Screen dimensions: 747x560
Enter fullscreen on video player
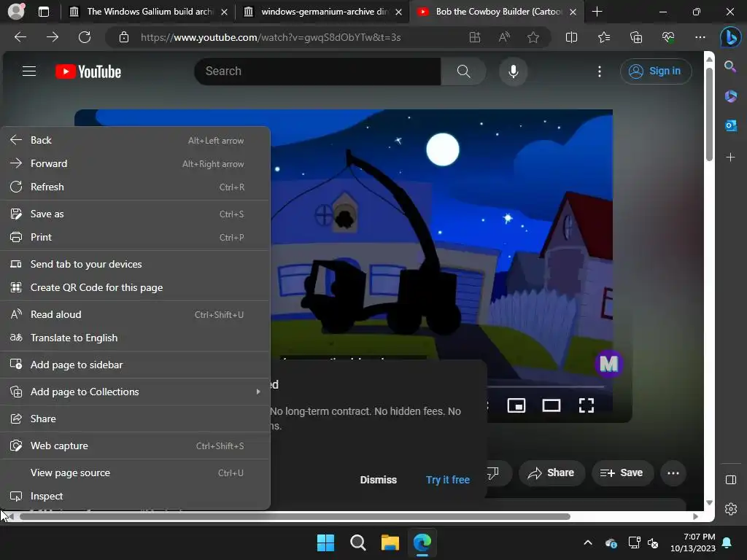coord(587,405)
